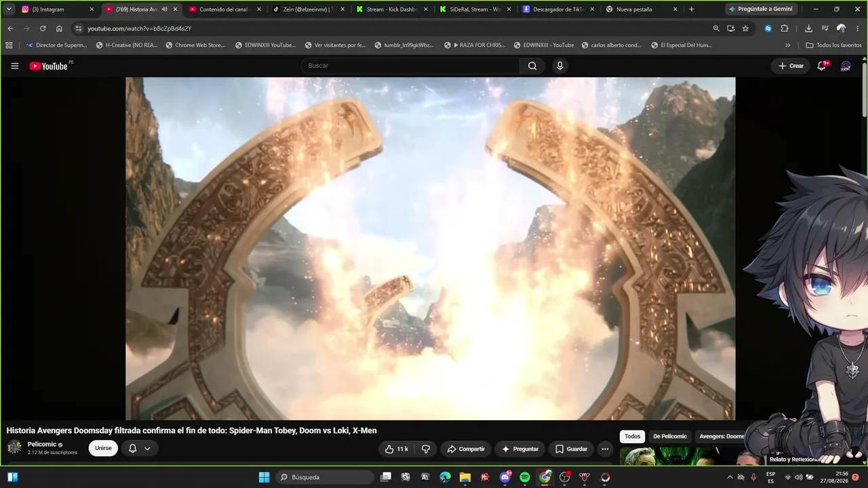Show hidden system tray icons

pos(730,477)
